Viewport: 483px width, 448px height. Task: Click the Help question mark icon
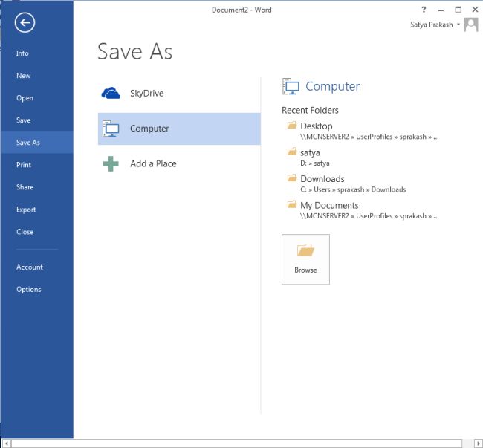tap(424, 10)
